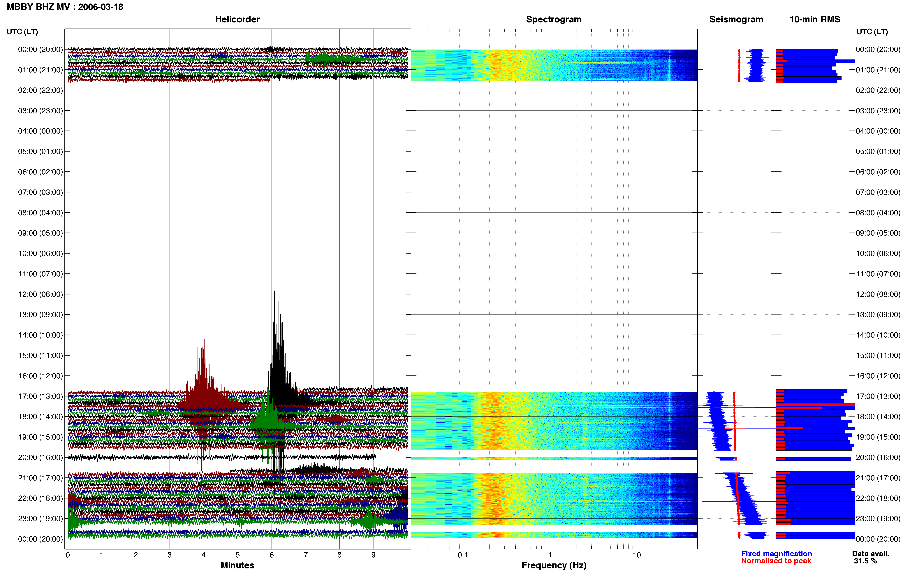Click '04:00 (00:00)' on the Helicorder time axis
Screen dimensions: 924x578
click(x=41, y=131)
